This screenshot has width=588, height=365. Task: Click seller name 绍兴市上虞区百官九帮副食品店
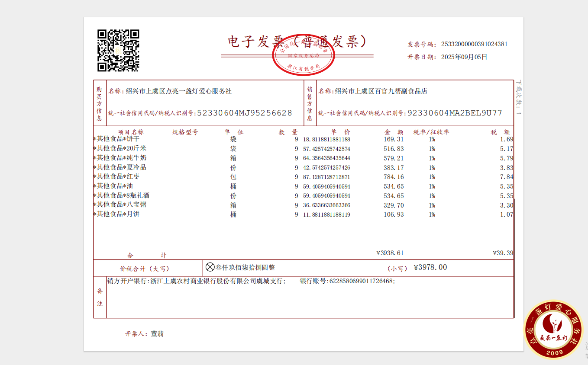[x=381, y=91]
